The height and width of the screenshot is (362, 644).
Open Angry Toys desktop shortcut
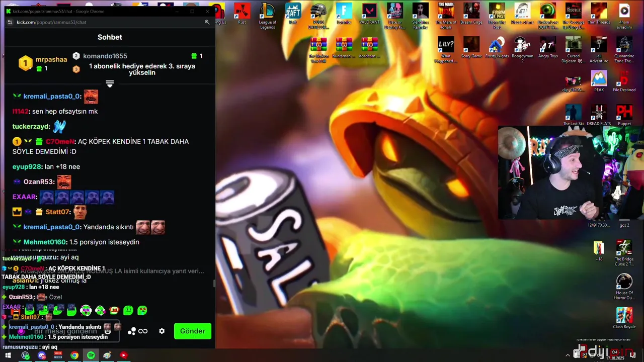click(548, 48)
